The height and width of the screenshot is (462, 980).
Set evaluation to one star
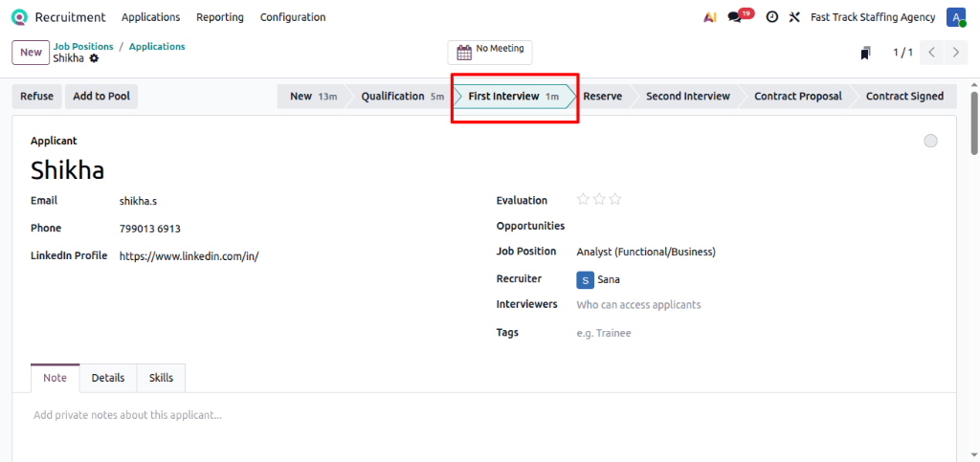(x=583, y=200)
